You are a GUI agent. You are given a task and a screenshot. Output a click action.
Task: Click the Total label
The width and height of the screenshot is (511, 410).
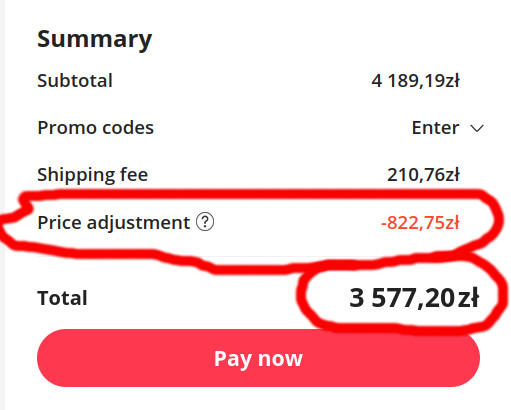(62, 298)
